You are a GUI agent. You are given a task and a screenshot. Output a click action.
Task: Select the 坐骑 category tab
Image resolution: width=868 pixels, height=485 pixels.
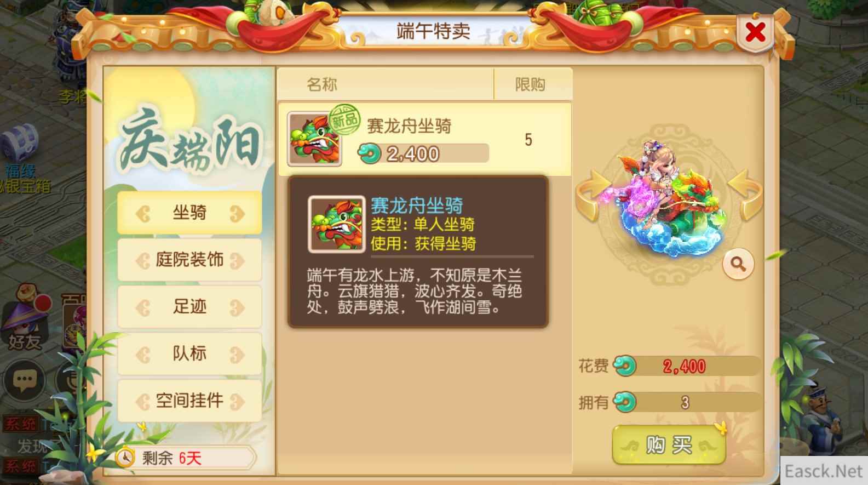189,213
